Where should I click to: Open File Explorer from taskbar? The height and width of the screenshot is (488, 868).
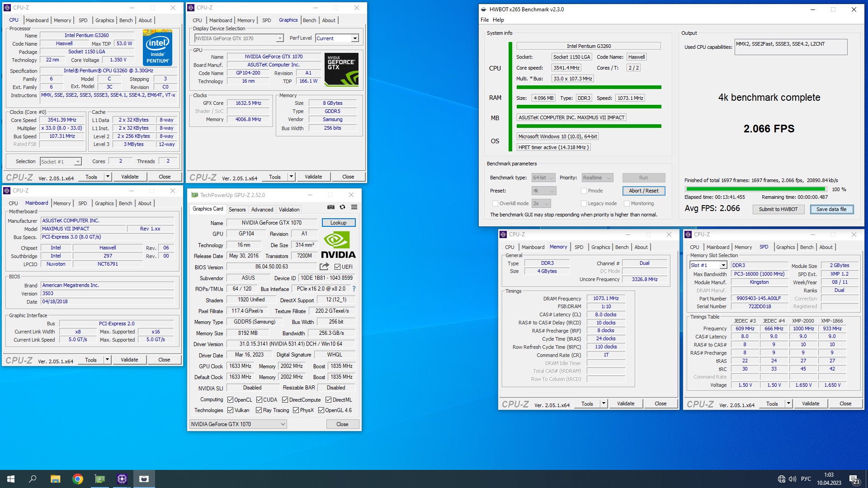tap(55, 479)
